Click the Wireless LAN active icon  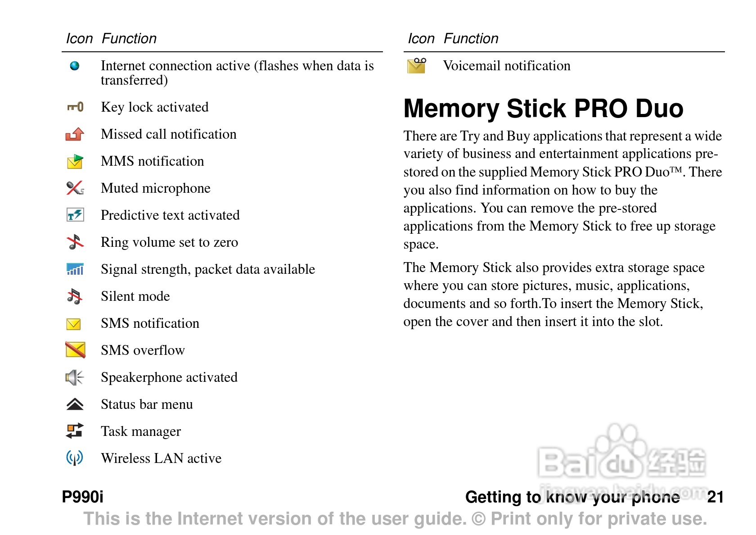(75, 458)
